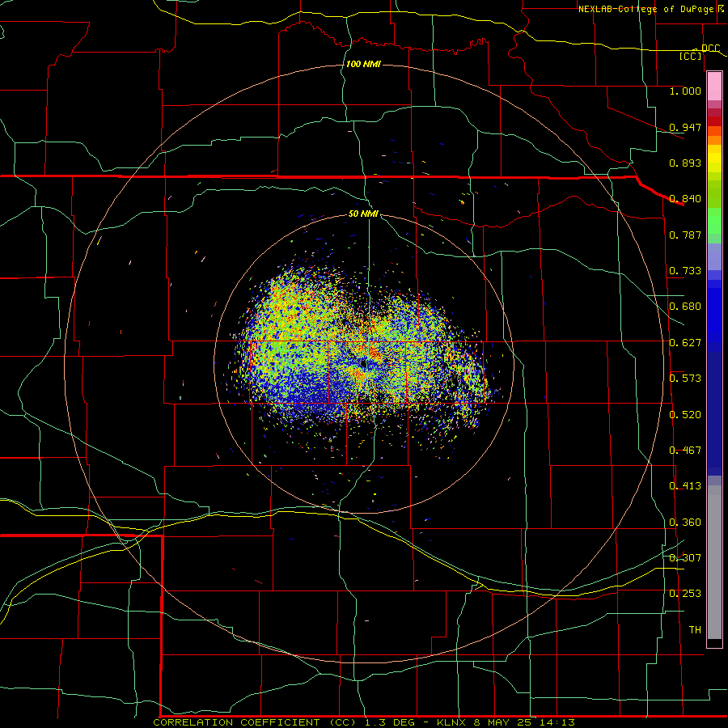Viewport: 728px width, 728px height.
Task: Click the 0.520 scale value
Action: pyautogui.click(x=685, y=415)
